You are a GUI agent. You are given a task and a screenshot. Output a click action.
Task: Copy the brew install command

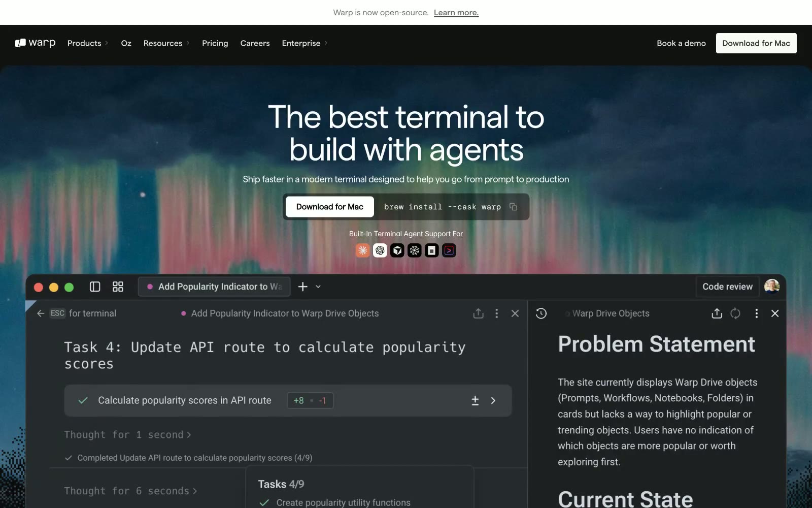513,207
